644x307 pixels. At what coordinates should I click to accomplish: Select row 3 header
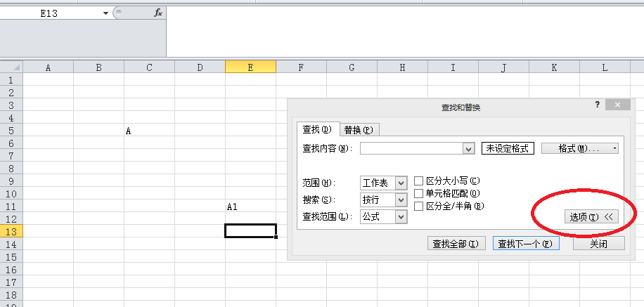(x=11, y=105)
